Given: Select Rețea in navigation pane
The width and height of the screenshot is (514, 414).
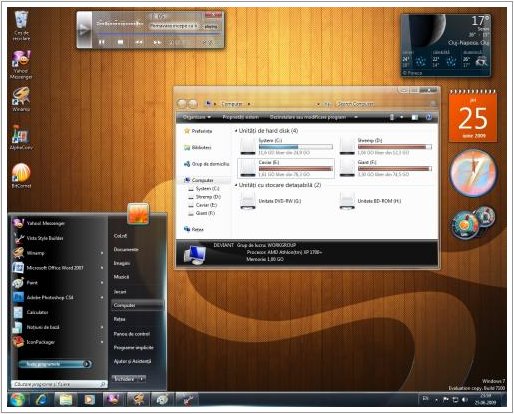Looking at the screenshot, I should pyautogui.click(x=194, y=229).
